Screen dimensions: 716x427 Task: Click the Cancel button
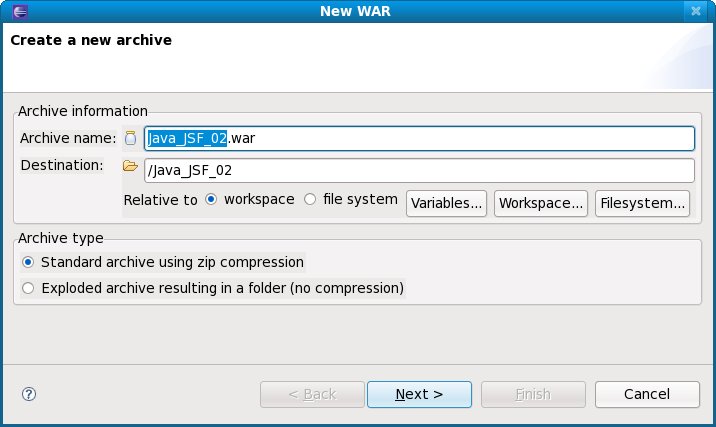pos(646,394)
